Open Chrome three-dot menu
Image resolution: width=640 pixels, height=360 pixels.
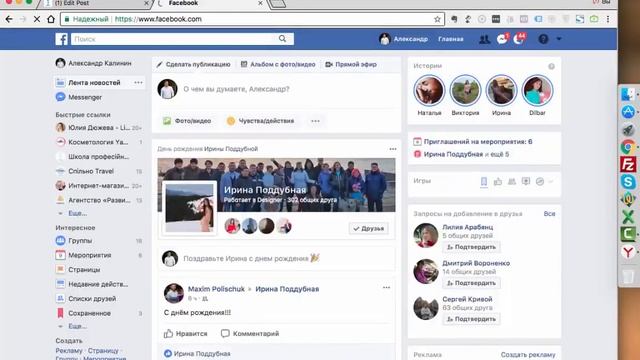608,19
